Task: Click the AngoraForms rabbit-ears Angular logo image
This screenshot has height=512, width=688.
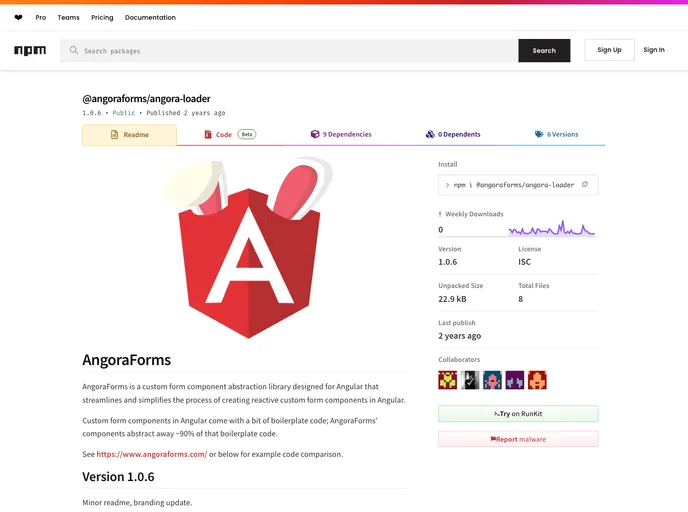Action: [248, 248]
